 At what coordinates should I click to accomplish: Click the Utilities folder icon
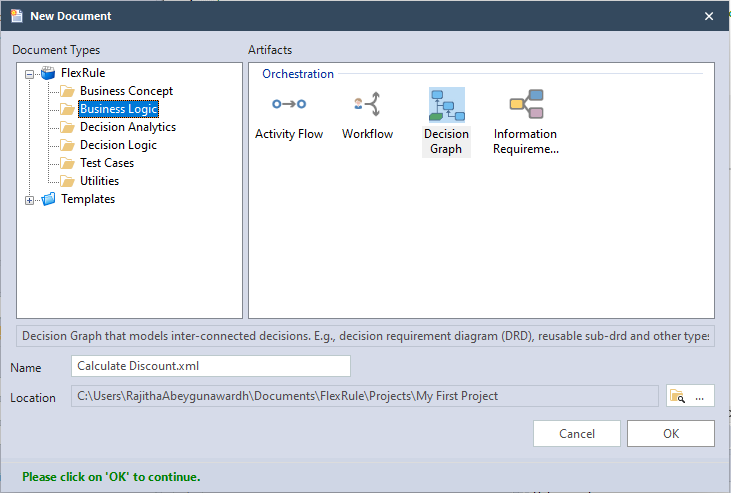(x=68, y=181)
